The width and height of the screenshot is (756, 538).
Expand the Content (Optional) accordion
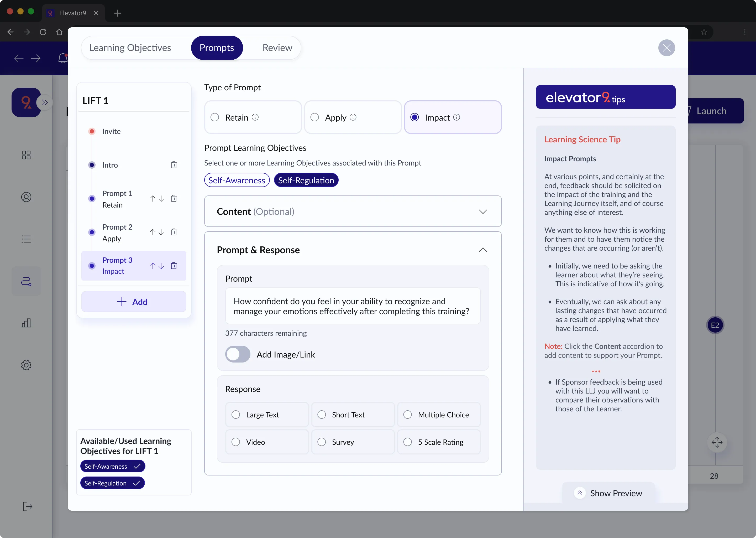[483, 211]
